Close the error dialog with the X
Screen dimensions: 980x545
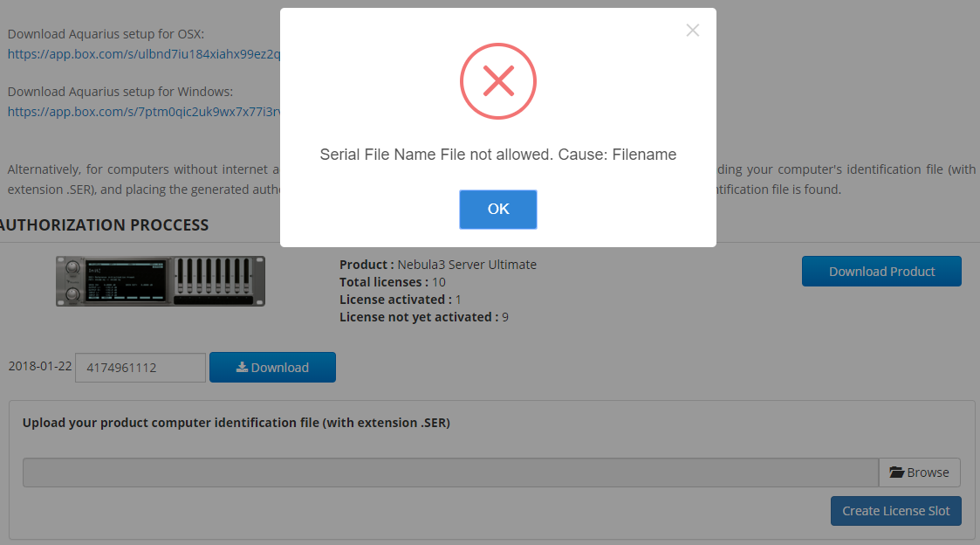click(x=692, y=30)
